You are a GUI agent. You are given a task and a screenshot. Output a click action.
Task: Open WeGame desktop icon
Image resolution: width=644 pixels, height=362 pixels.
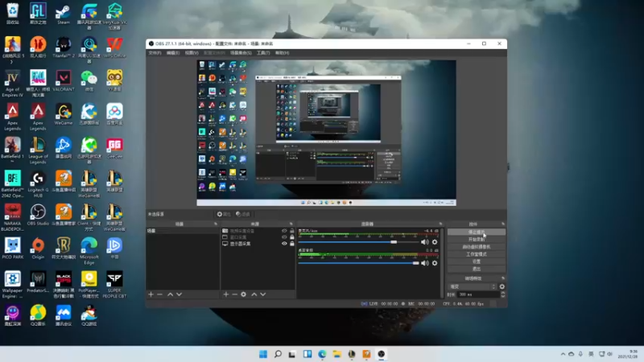click(64, 114)
